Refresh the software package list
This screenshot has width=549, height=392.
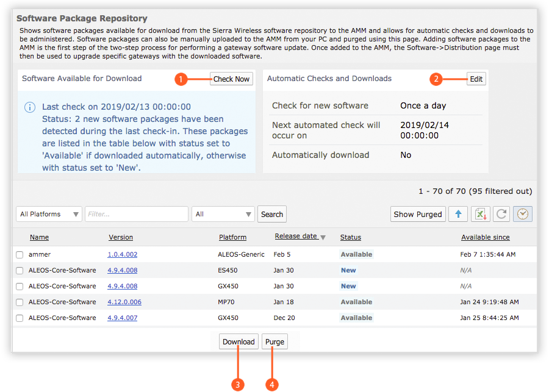(501, 214)
